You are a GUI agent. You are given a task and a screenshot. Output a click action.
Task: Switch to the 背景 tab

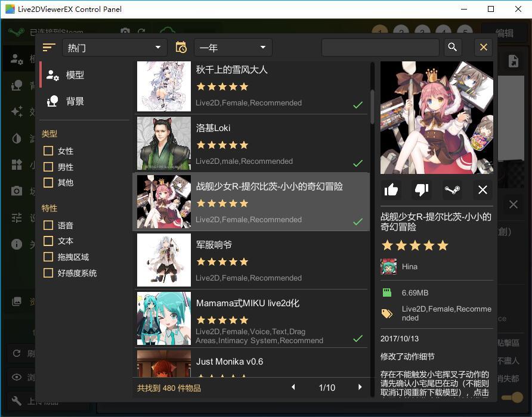pyautogui.click(x=75, y=101)
